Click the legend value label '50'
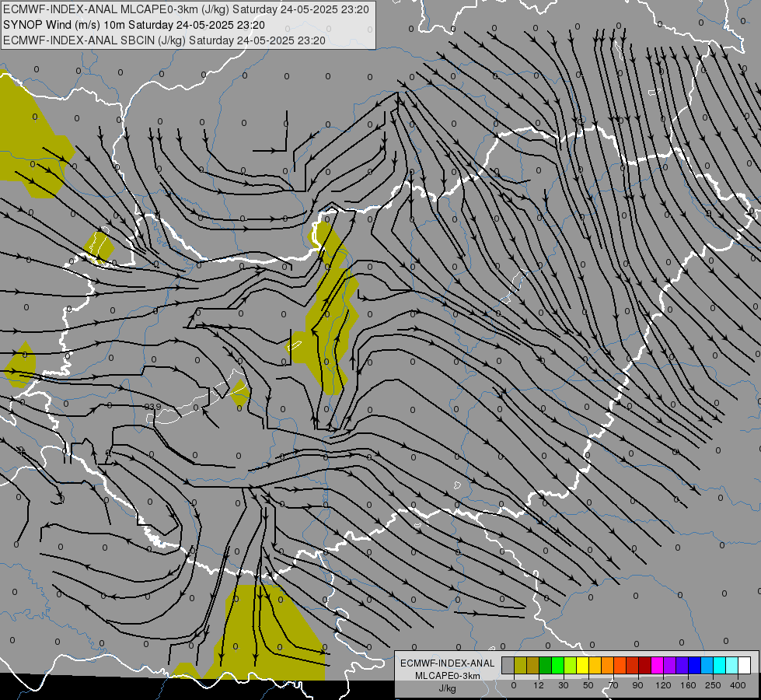The height and width of the screenshot is (700, 761). pyautogui.click(x=588, y=685)
